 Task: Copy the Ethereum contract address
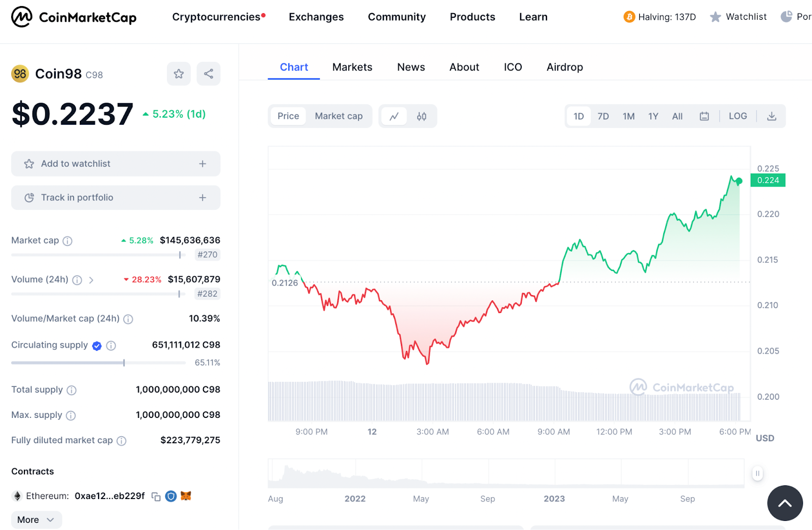point(156,497)
